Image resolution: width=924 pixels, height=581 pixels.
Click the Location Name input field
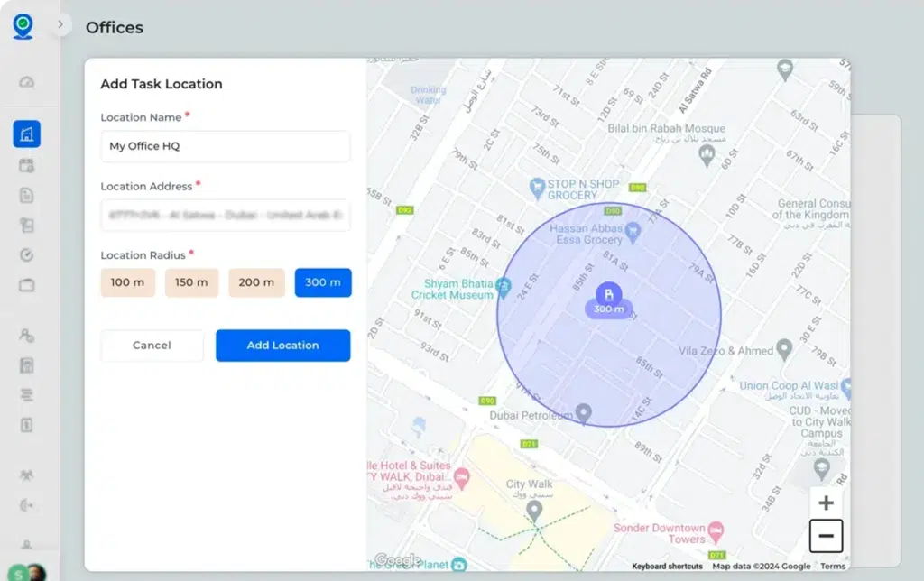(225, 146)
